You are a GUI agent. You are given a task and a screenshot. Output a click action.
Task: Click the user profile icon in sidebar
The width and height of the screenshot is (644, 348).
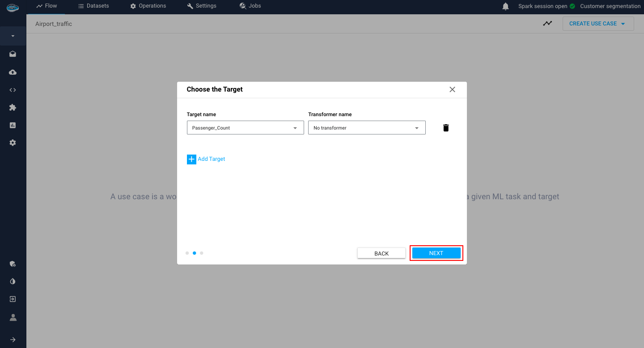pos(13,317)
